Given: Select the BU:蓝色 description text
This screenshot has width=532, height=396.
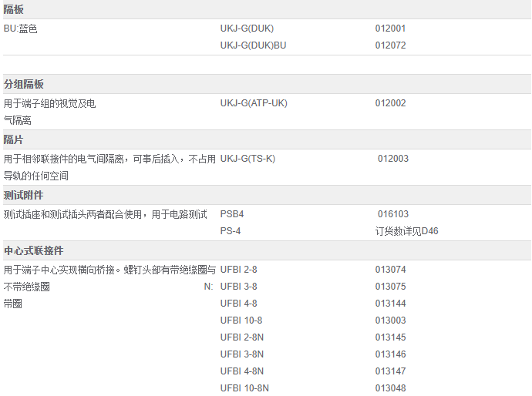Looking at the screenshot, I should 21,29.
